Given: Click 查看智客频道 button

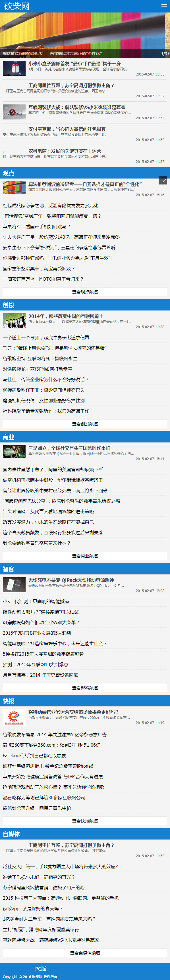Looking at the screenshot, I should pyautogui.click(x=85, y=688).
